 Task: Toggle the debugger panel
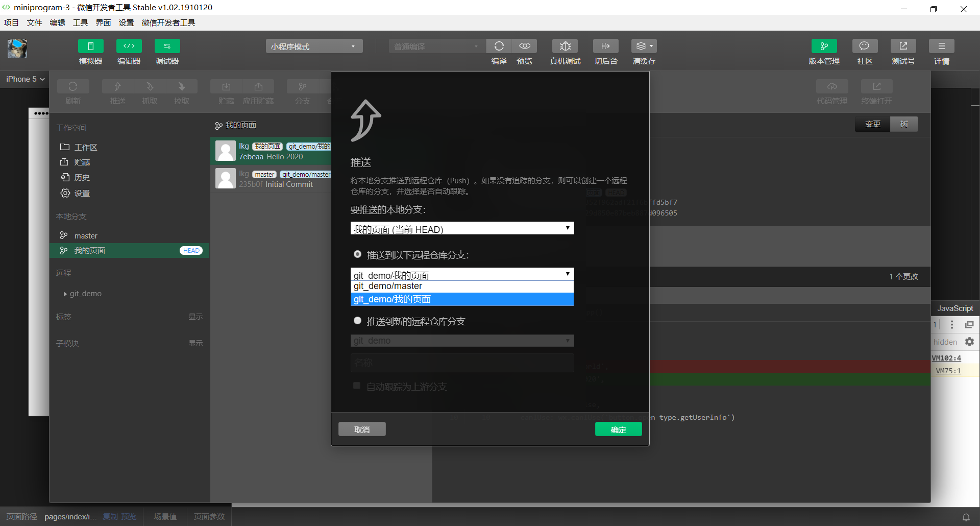coord(167,46)
